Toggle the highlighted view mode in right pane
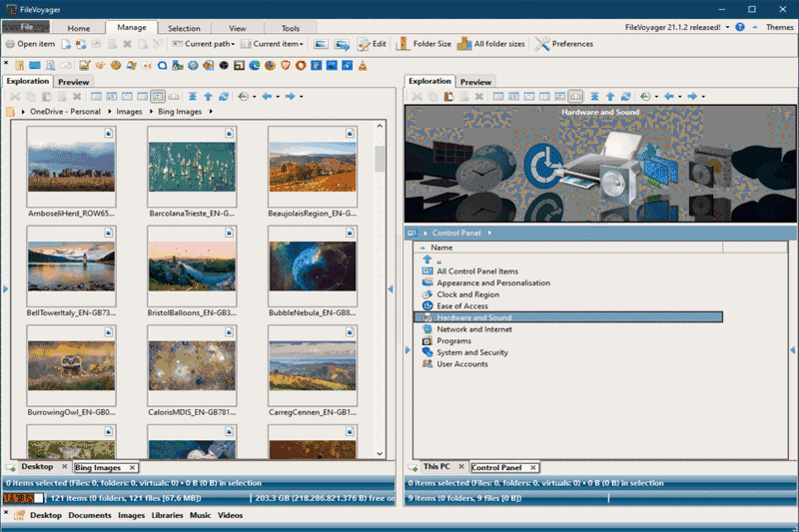The image size is (799, 532). coord(575,97)
